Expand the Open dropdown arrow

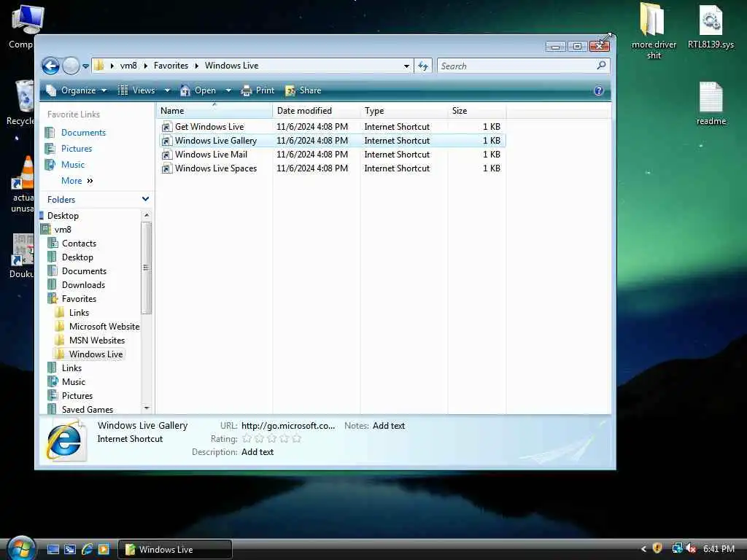(x=228, y=90)
